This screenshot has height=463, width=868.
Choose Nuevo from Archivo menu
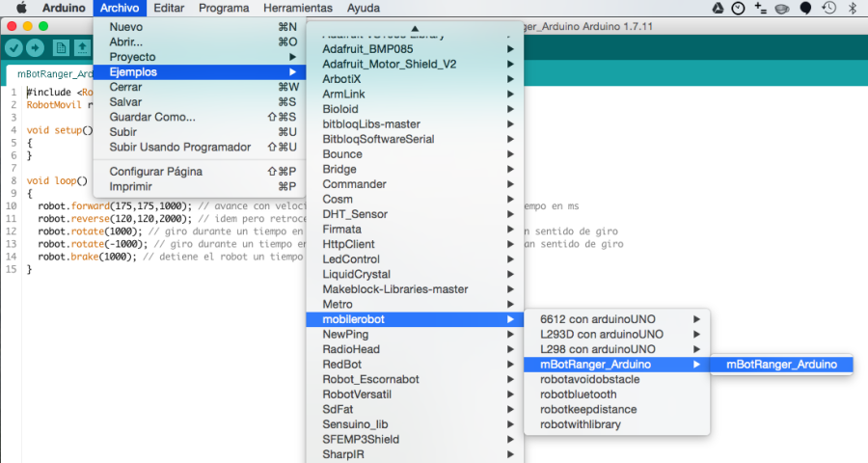pos(200,27)
